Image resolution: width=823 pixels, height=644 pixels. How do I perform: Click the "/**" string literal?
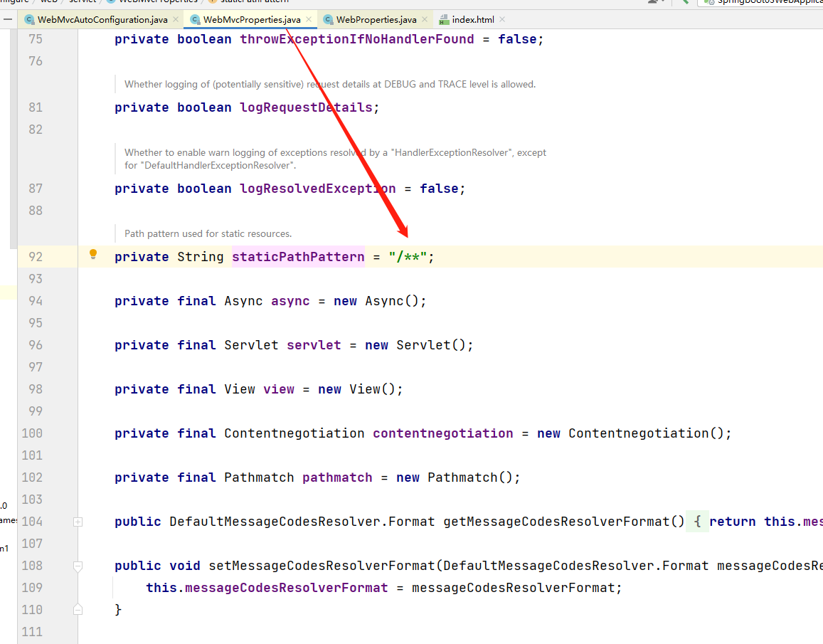(x=408, y=257)
